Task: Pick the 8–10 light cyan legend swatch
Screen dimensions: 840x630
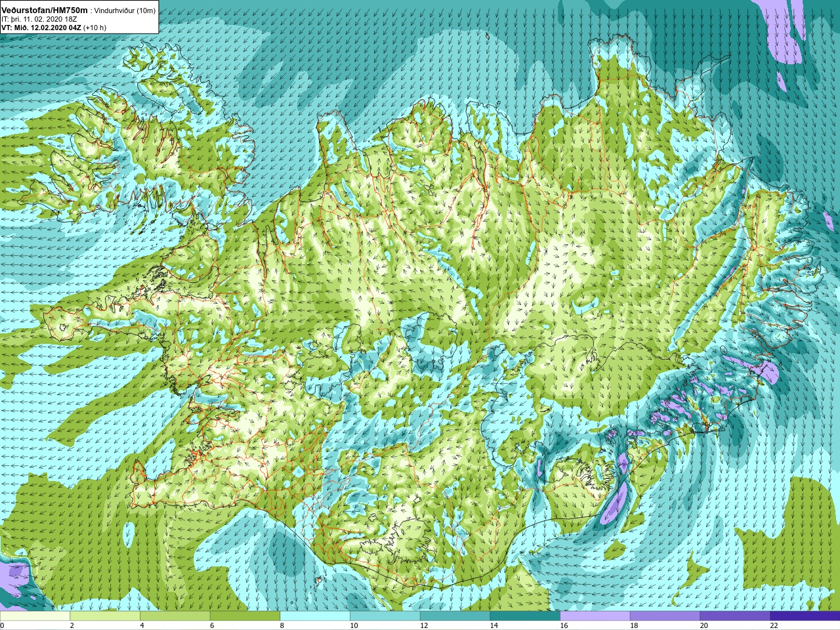Action: (315, 616)
